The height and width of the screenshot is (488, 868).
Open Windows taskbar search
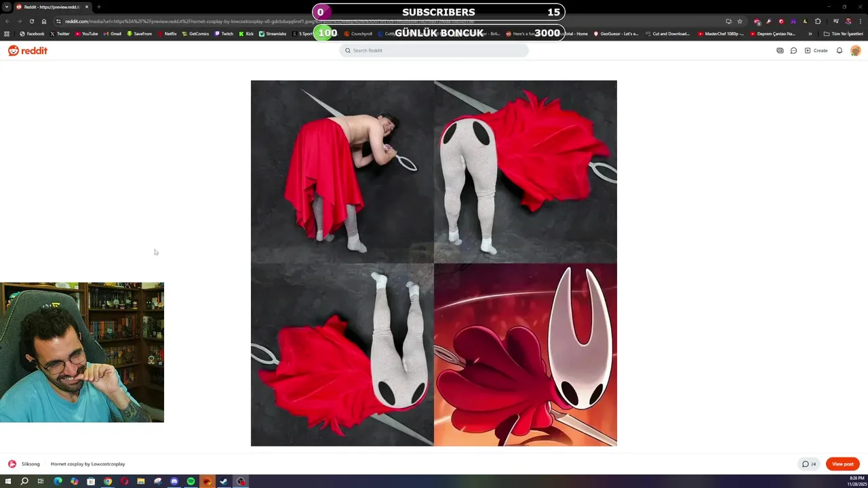pyautogui.click(x=24, y=481)
